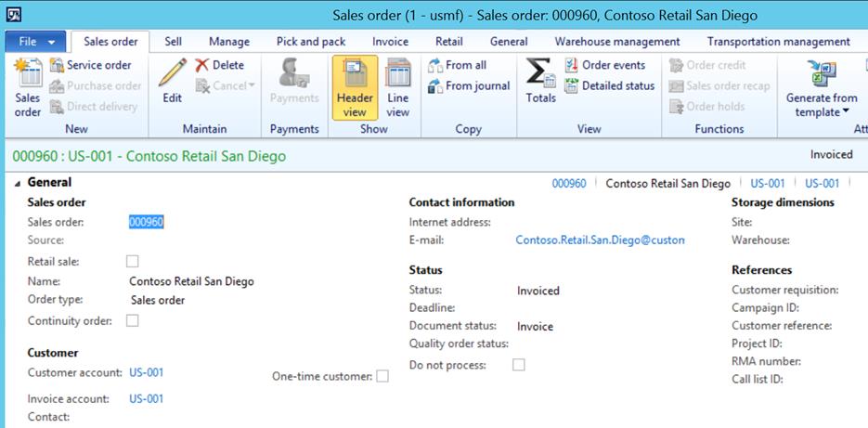Open Order events
868x428 pixels.
(604, 65)
